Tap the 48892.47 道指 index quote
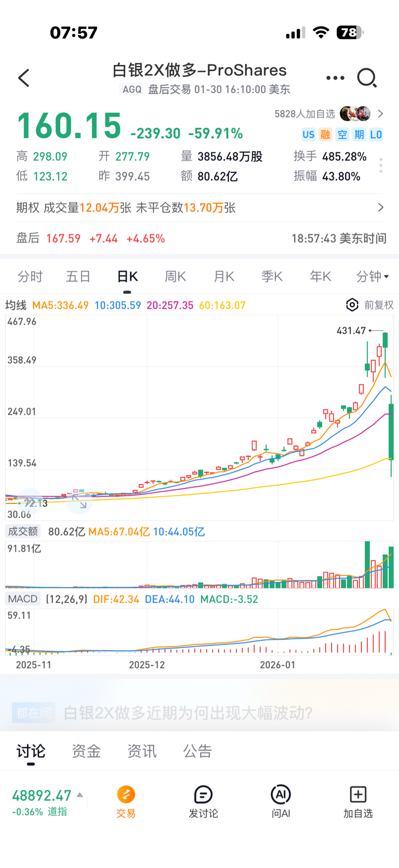The width and height of the screenshot is (399, 868). tap(42, 796)
